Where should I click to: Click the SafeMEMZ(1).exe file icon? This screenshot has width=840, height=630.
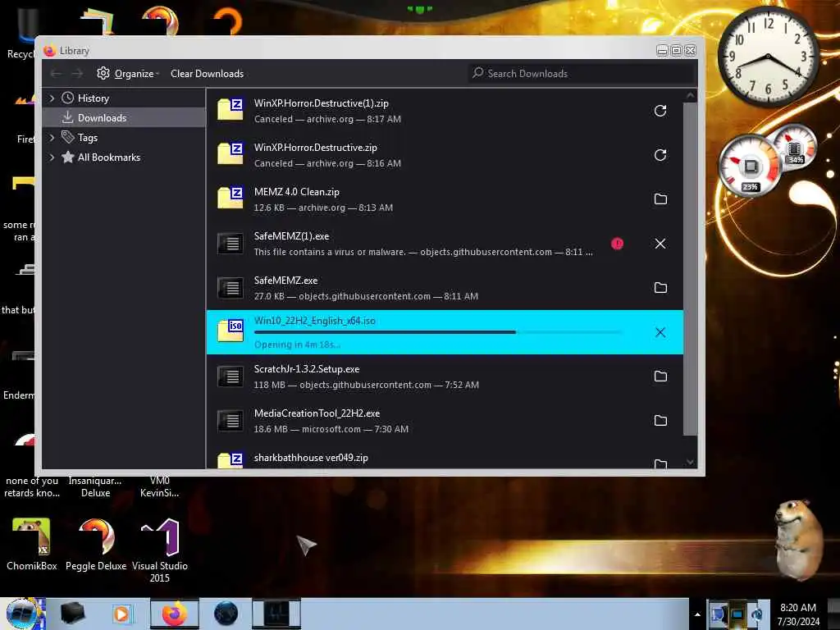tap(231, 243)
